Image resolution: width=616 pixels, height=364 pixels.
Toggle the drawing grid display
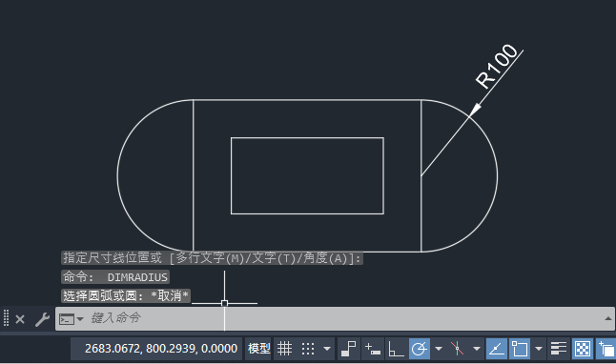pos(284,349)
